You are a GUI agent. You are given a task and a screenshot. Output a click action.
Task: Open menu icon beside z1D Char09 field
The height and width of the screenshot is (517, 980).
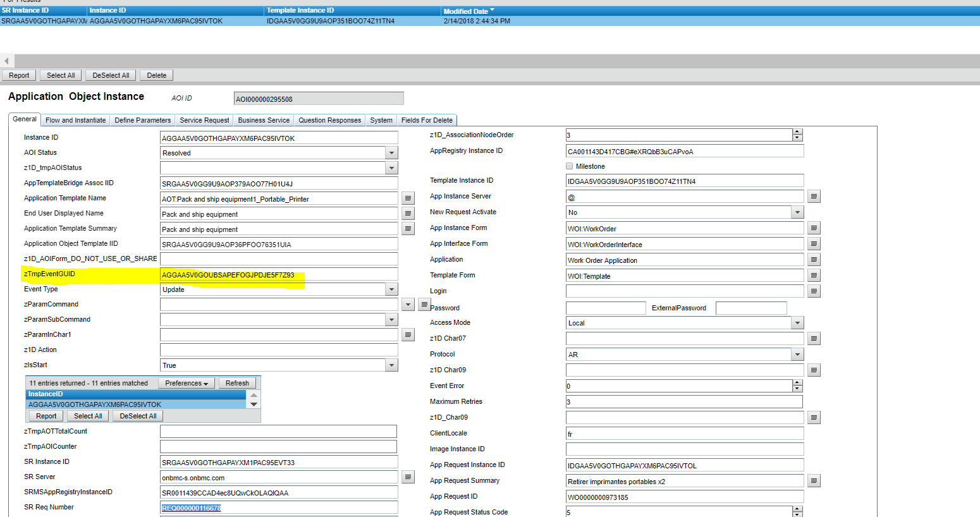click(814, 370)
